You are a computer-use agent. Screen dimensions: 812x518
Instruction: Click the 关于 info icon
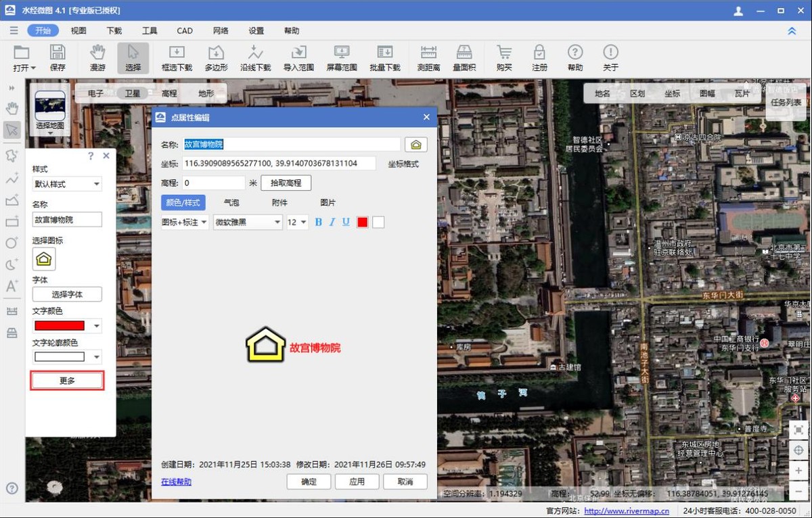click(x=610, y=52)
